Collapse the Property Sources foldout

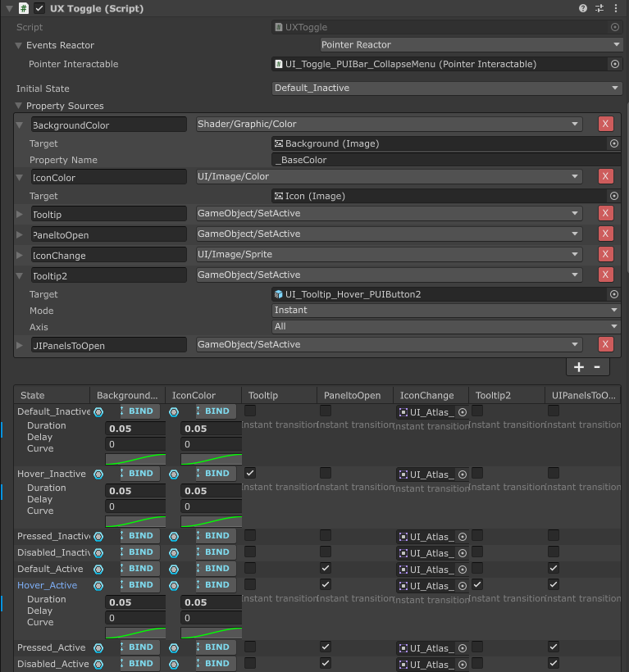(18, 106)
